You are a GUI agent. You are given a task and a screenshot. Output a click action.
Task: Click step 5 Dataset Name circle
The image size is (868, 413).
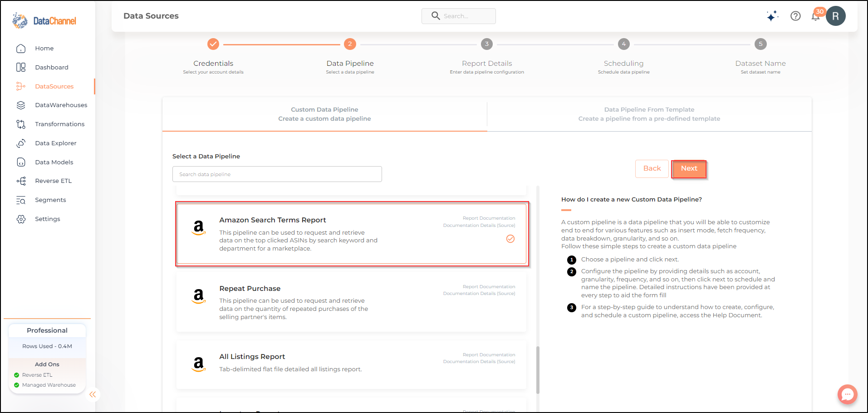pyautogui.click(x=760, y=44)
